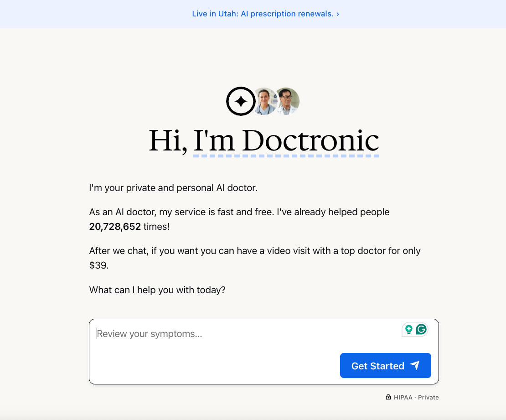Click the $39 price text
This screenshot has height=420, width=506.
[98, 265]
